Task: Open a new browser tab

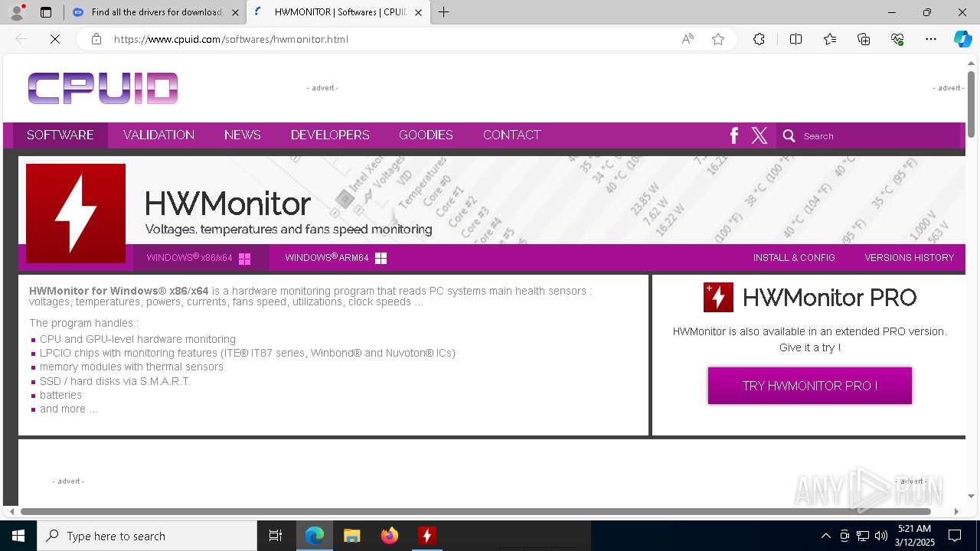Action: click(x=444, y=12)
